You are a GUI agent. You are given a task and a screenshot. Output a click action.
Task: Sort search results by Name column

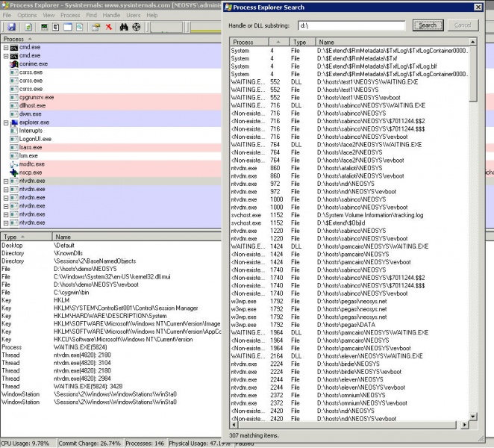(x=392, y=42)
